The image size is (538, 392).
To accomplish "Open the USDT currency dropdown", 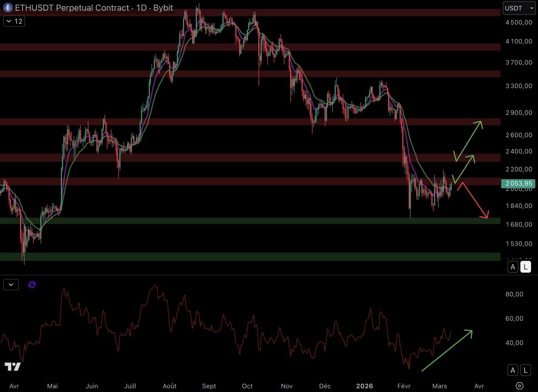I will 519,8.
